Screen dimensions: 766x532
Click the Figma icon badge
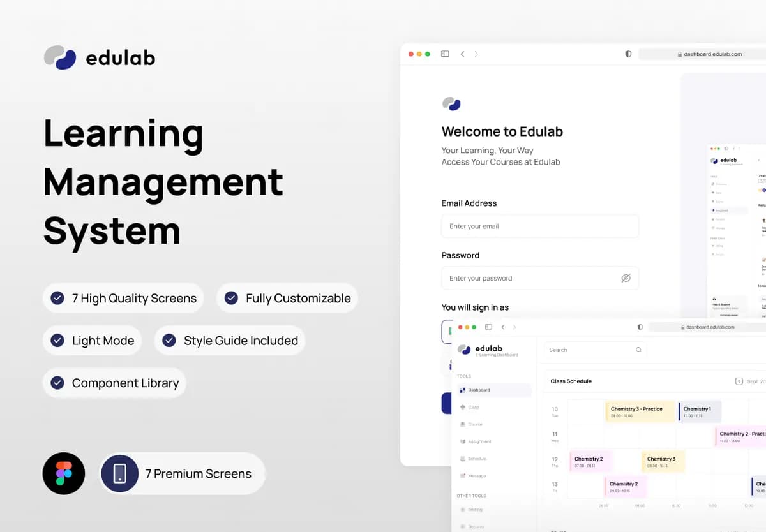click(64, 473)
